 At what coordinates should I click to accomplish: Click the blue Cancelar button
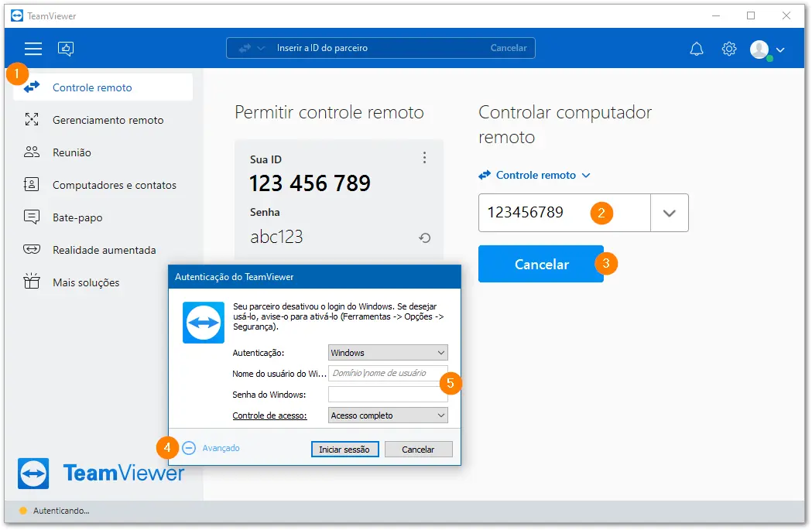click(541, 264)
